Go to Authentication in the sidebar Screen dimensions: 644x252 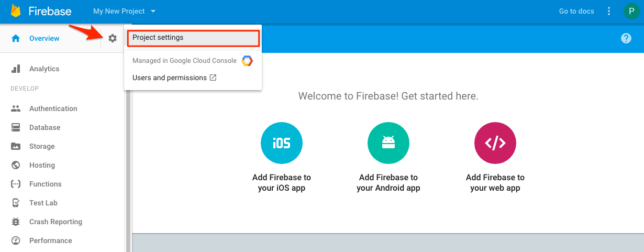pyautogui.click(x=53, y=108)
